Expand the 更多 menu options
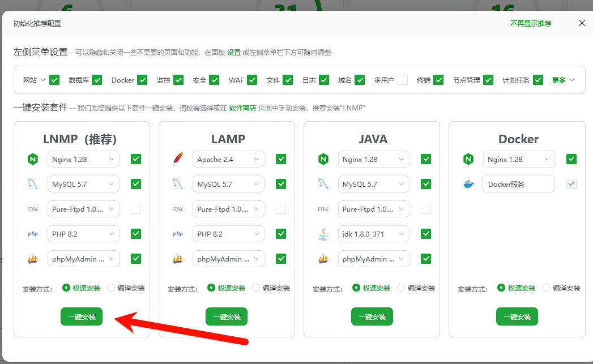Screen dimensions: 593x364 tap(564, 80)
